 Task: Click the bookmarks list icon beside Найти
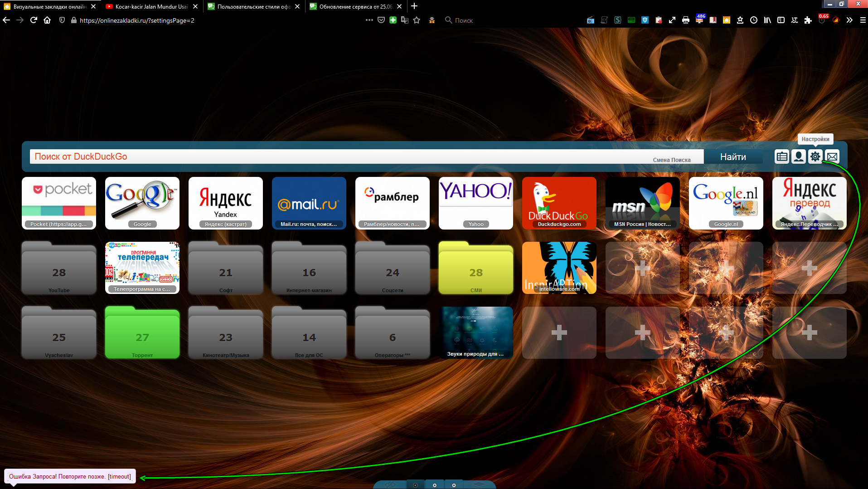pos(781,156)
